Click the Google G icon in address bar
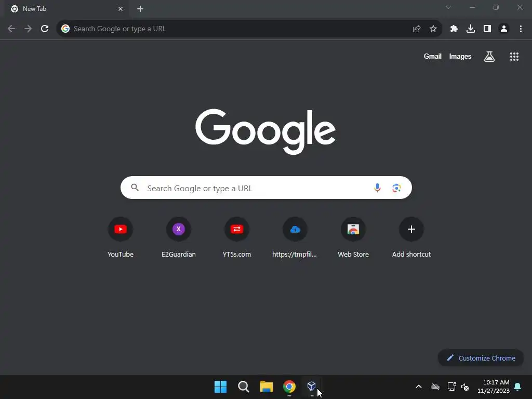 (x=65, y=29)
